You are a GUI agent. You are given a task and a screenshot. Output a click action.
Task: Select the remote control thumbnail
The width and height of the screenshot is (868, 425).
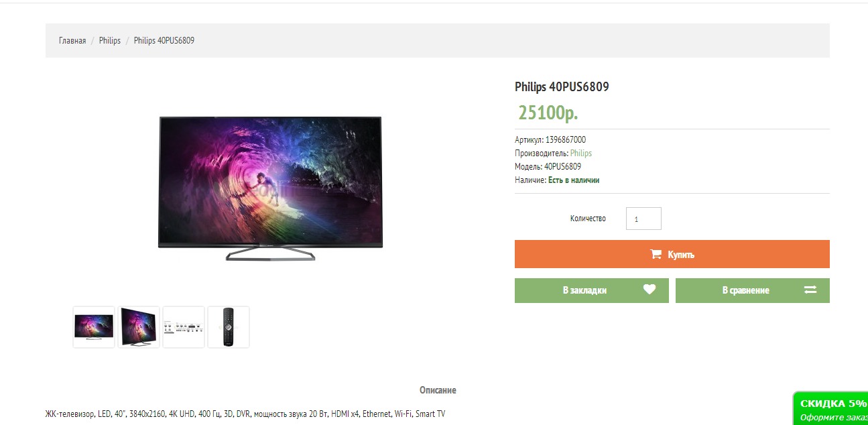(229, 327)
